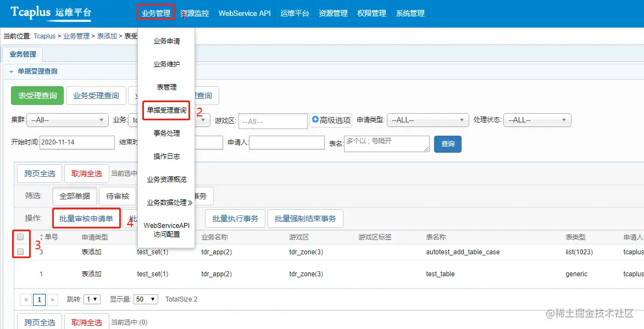Open the 集群 dropdown
The width and height of the screenshot is (644, 329).
tap(68, 120)
